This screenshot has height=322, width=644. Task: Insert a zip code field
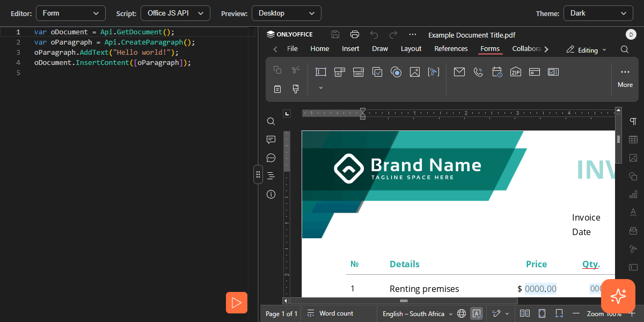516,72
